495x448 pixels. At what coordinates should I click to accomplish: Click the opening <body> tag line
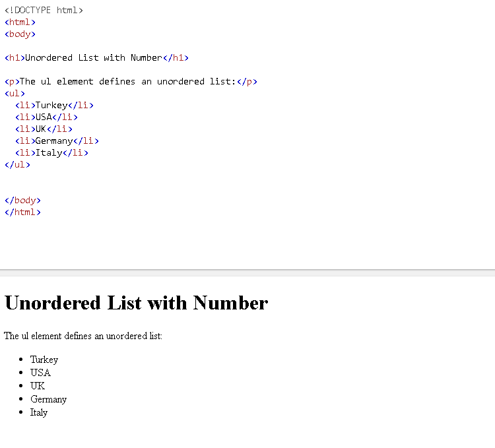(20, 34)
